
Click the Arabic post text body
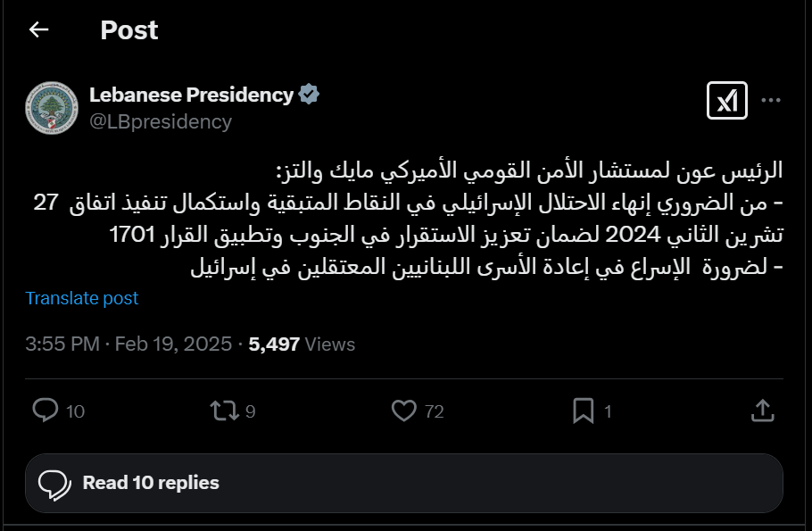[408, 219]
